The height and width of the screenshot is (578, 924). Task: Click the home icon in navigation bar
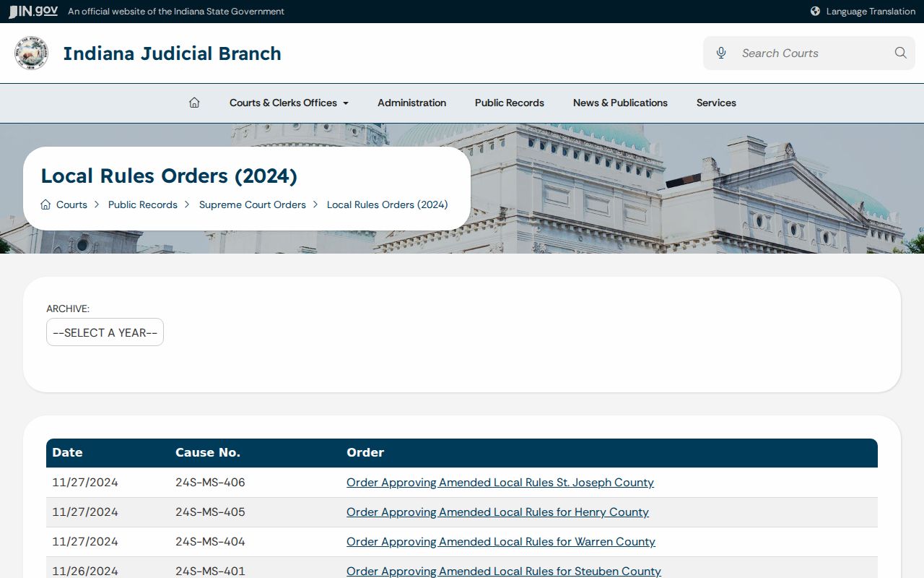click(x=194, y=103)
